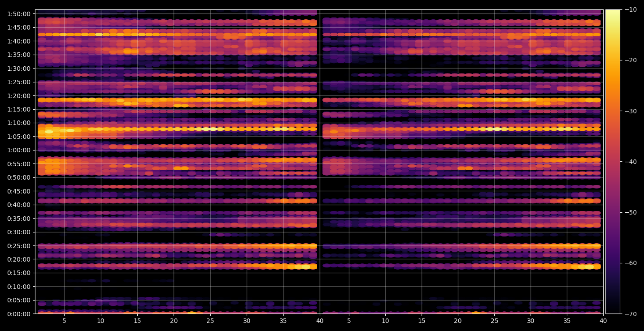
Task: Click the 1:50:00 time axis label
Action: pyautogui.click(x=19, y=13)
